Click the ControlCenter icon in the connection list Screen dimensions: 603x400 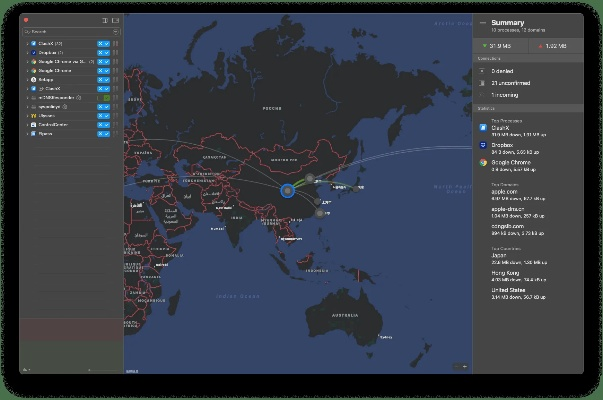[x=33, y=124]
